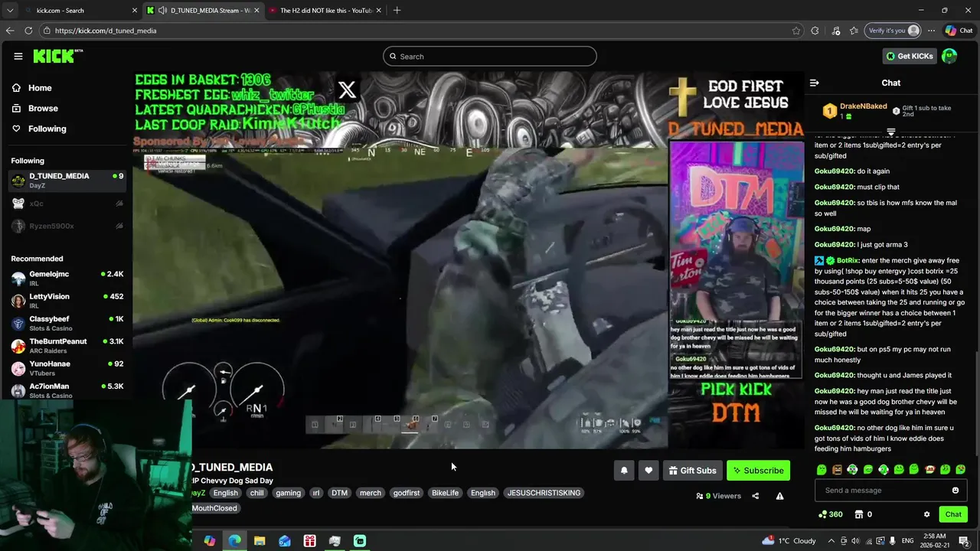Click the green Subscribe button
The width and height of the screenshot is (980, 551).
pos(758,471)
